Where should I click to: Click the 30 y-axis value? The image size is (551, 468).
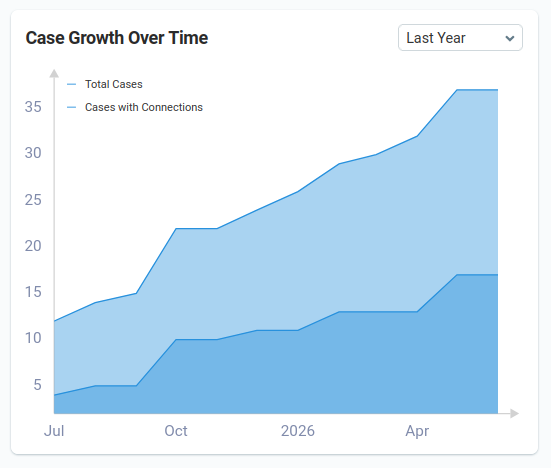[x=33, y=153]
